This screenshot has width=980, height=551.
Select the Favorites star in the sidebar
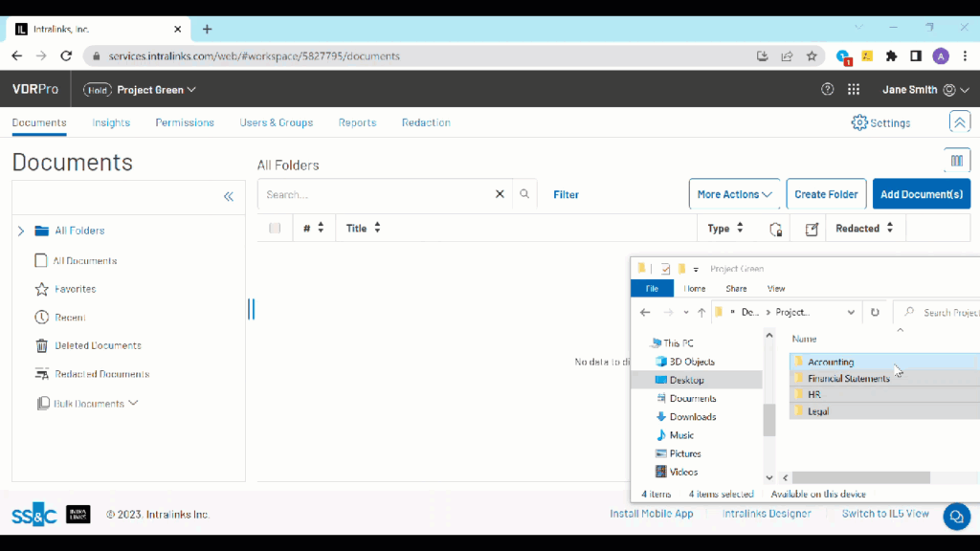40,288
